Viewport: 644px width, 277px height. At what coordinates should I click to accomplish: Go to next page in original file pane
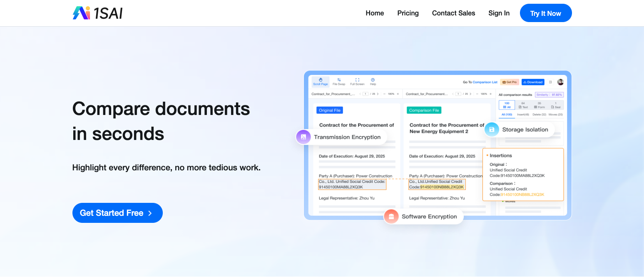(378, 94)
